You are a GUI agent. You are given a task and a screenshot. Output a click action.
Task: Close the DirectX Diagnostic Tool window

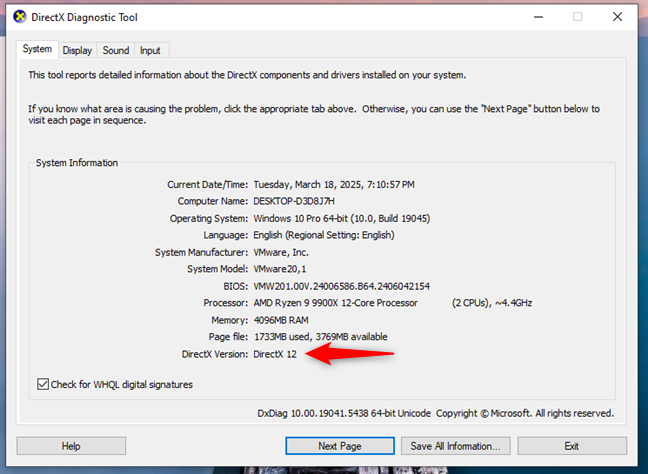[617, 17]
